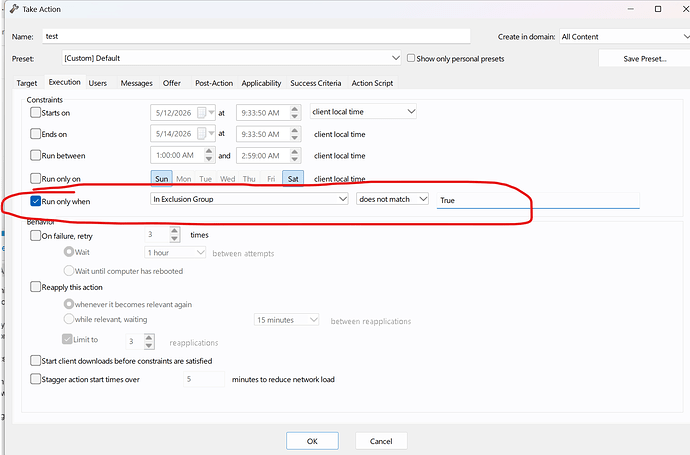The height and width of the screenshot is (455, 690).
Task: Choose while relevant, waiting radio button
Action: [x=69, y=319]
